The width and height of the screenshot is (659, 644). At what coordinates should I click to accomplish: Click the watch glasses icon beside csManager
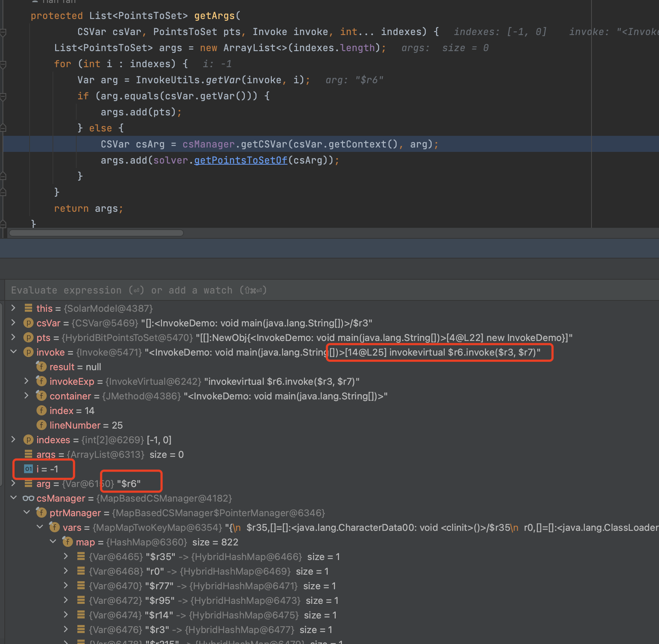tap(28, 498)
